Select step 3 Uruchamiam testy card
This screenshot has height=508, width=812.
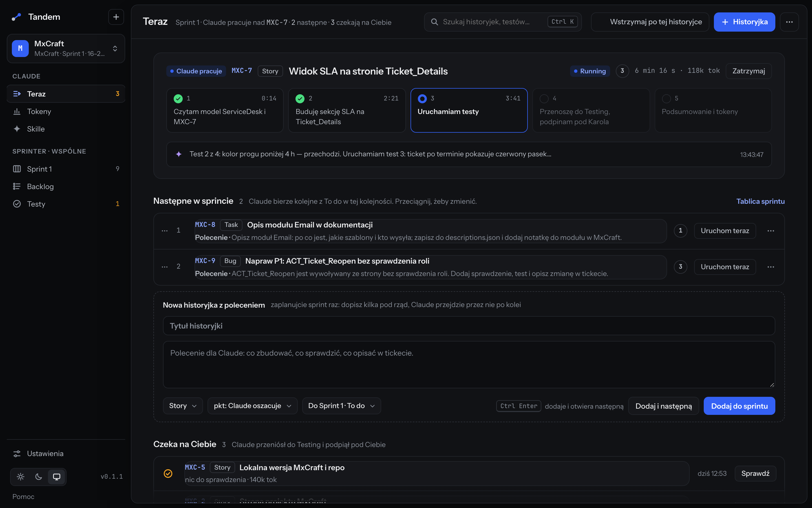[x=469, y=110]
